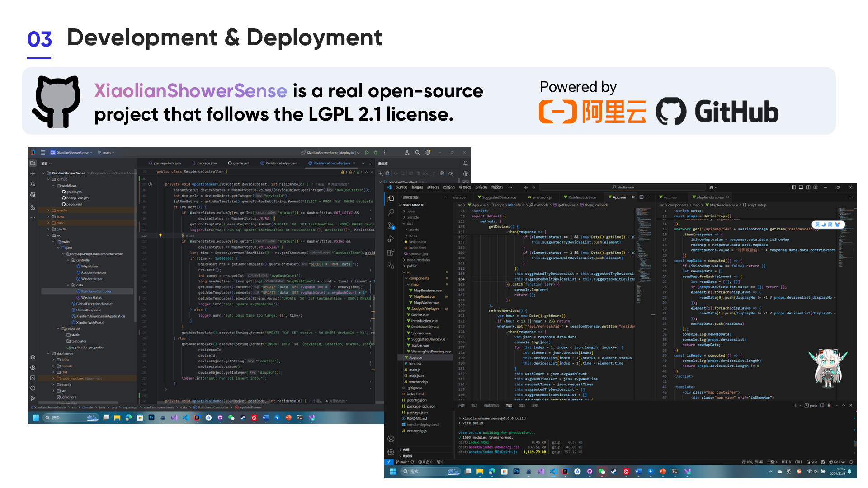Image resolution: width=868 pixels, height=488 pixels.
Task: Click getDevices in App.vue breadcrumb
Action: tap(565, 205)
